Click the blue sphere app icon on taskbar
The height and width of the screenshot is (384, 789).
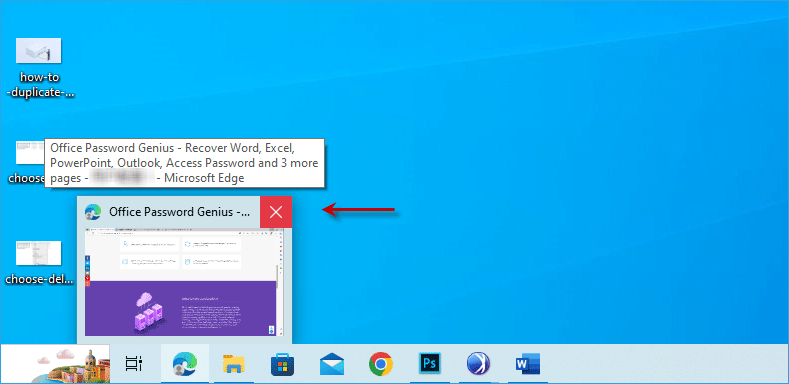[478, 364]
